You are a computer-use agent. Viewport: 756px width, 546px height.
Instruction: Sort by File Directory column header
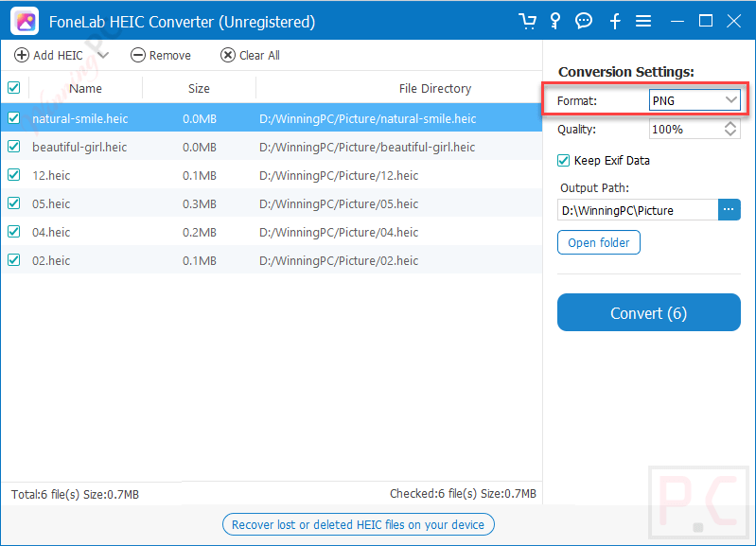tap(435, 88)
